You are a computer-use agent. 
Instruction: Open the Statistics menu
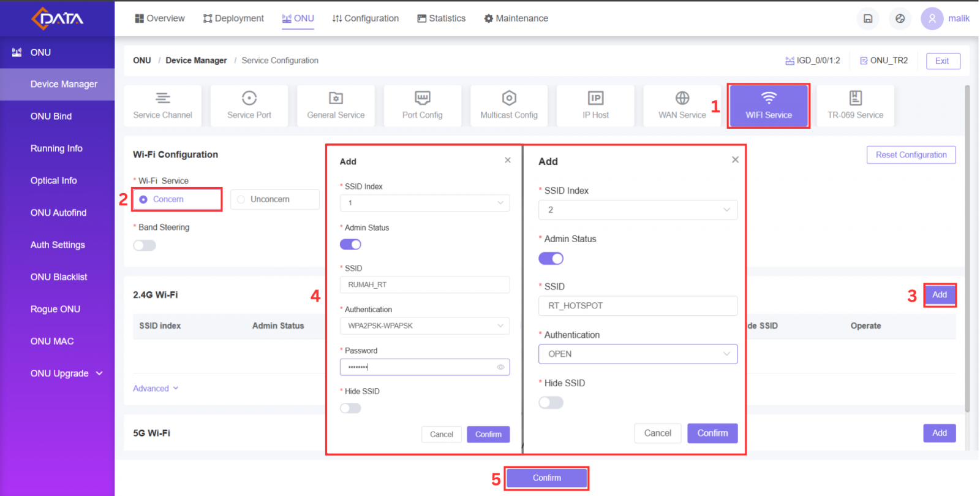point(441,18)
